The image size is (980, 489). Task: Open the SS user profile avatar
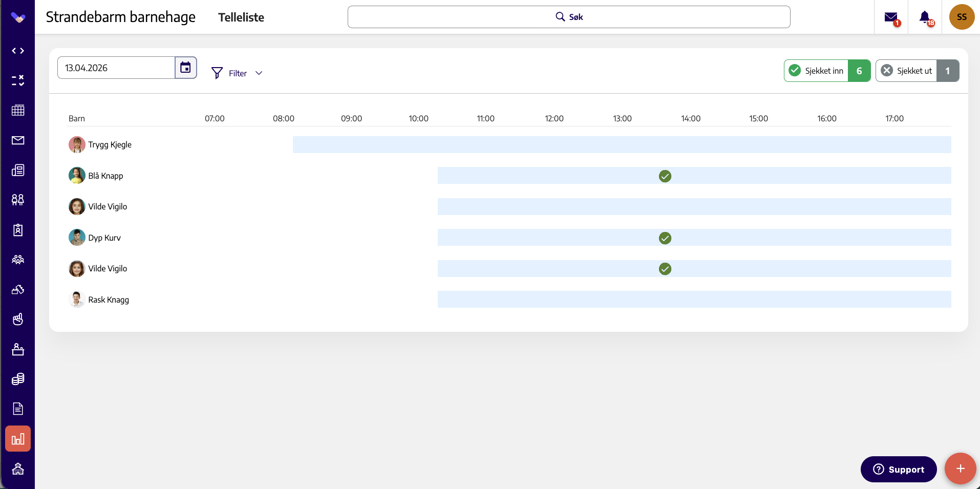(x=962, y=17)
